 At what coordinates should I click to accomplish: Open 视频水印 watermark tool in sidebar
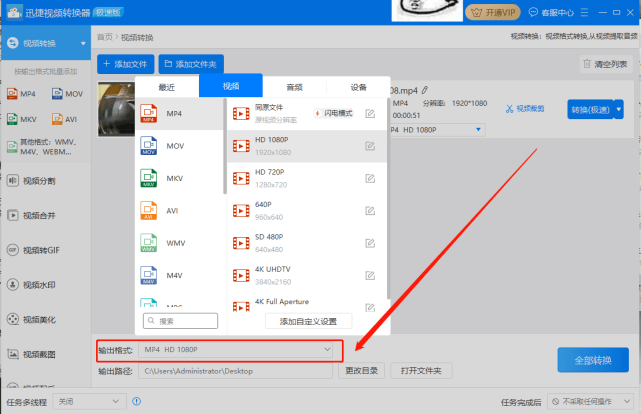(x=40, y=284)
